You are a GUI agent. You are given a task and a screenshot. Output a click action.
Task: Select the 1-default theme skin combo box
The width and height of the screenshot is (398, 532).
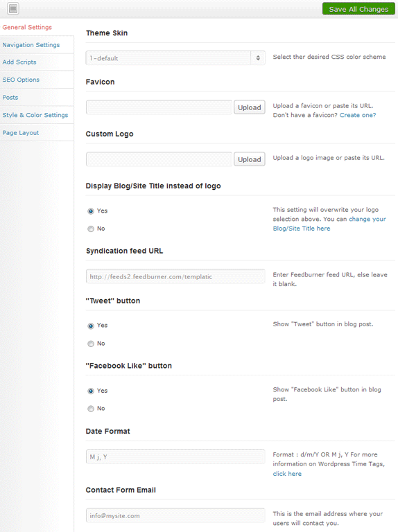[175, 58]
